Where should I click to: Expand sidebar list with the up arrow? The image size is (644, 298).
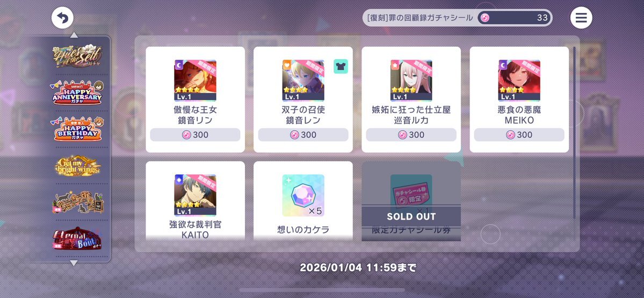74,35
